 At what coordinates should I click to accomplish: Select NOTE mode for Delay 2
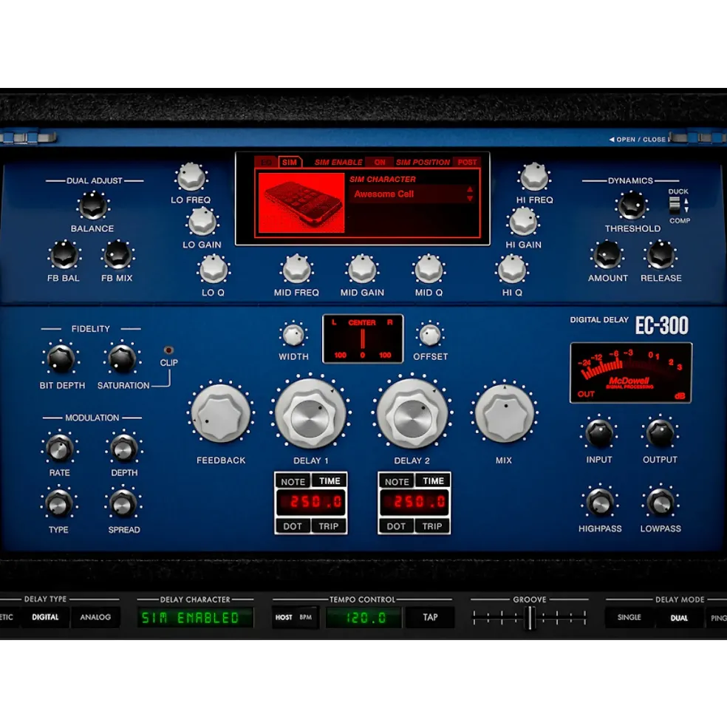pyautogui.click(x=397, y=481)
